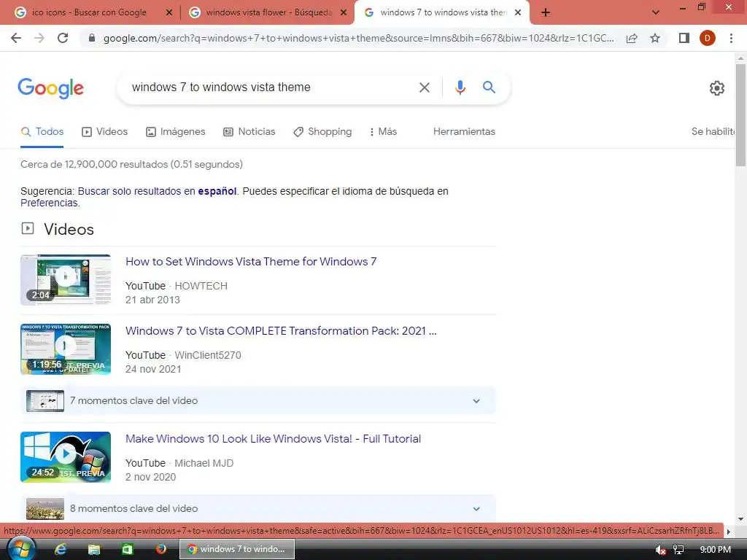This screenshot has width=747, height=560.
Task: Click the vertical scrollbar thumb
Action: (740, 114)
